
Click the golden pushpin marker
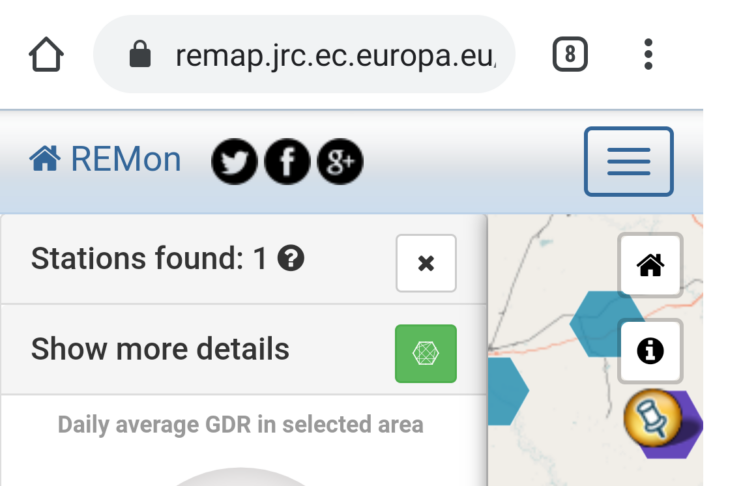(x=653, y=418)
